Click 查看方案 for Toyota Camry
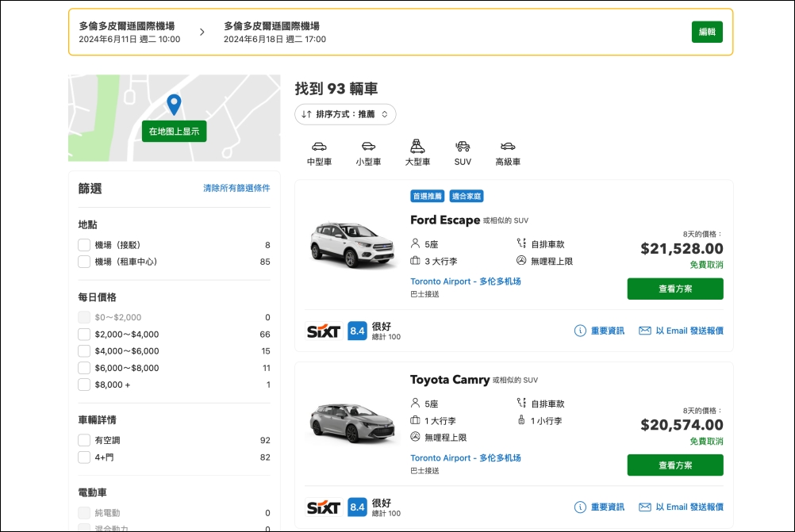Image resolution: width=795 pixels, height=532 pixels. coord(675,465)
